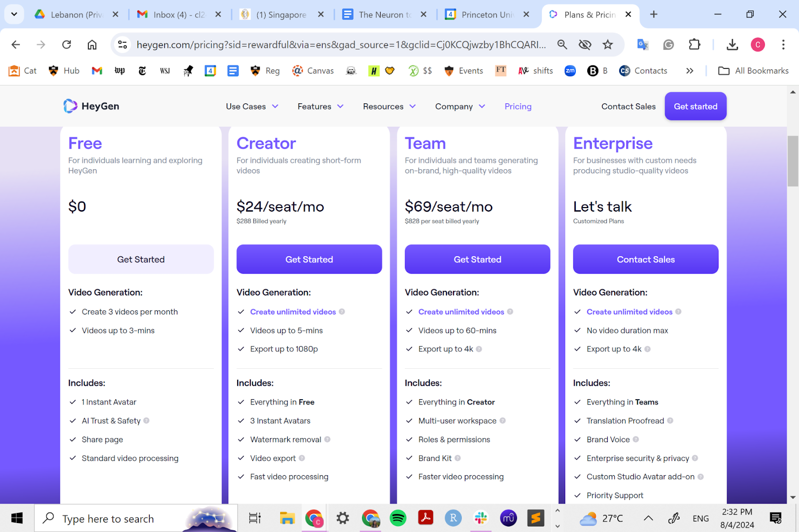Reload the HeyGen pricing page
This screenshot has height=532, width=799.
66,45
